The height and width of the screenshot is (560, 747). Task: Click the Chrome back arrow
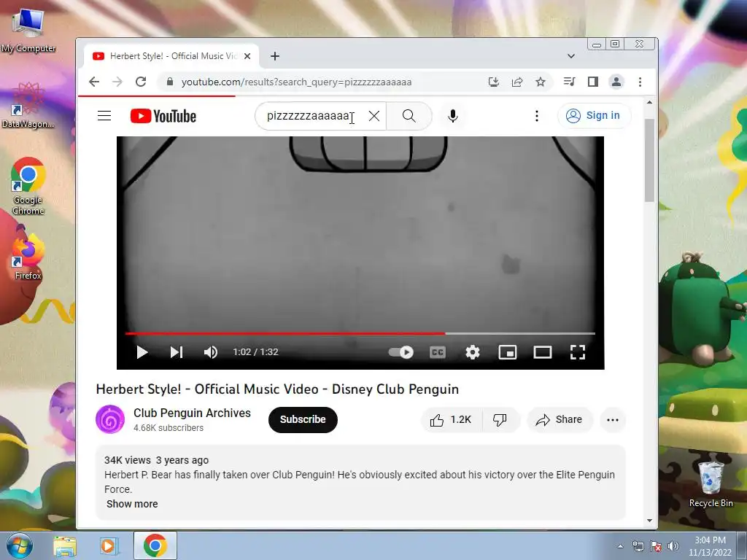pos(94,82)
